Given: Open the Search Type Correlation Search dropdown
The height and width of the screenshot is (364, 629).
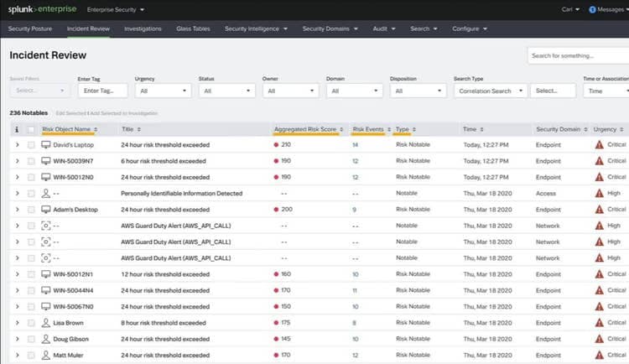Looking at the screenshot, I should point(490,91).
